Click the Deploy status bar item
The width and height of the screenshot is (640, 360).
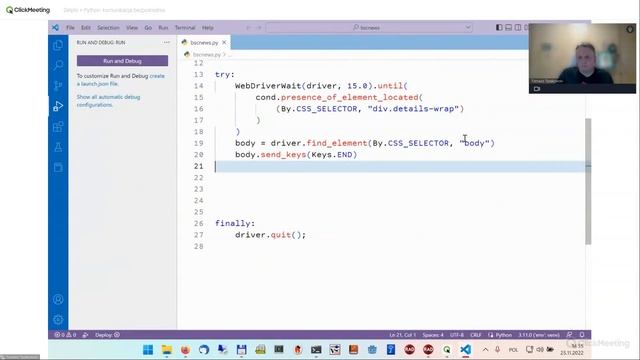coord(107,335)
